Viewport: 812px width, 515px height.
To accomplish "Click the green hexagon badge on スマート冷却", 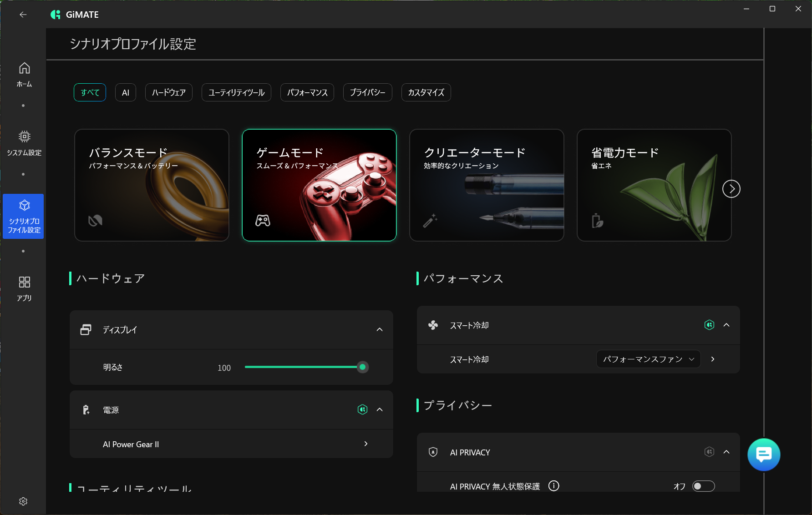I will [709, 325].
